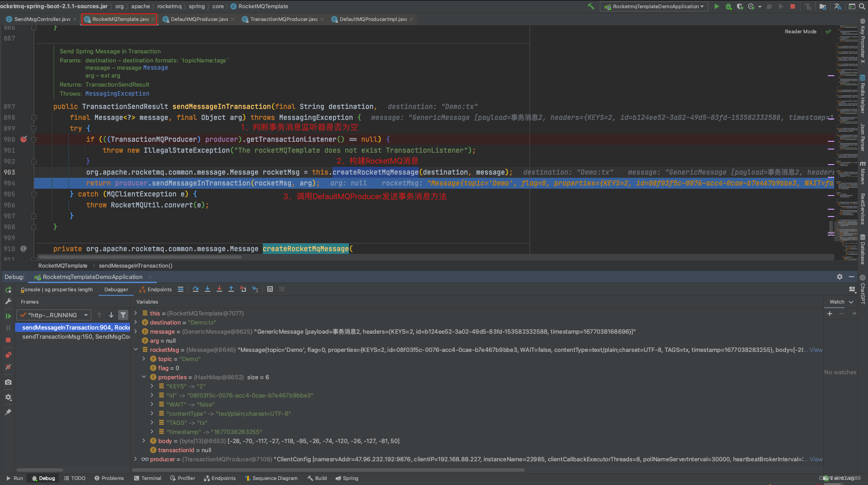Click the View link on the rocketMsg row
This screenshot has width=868, height=485.
(x=816, y=350)
